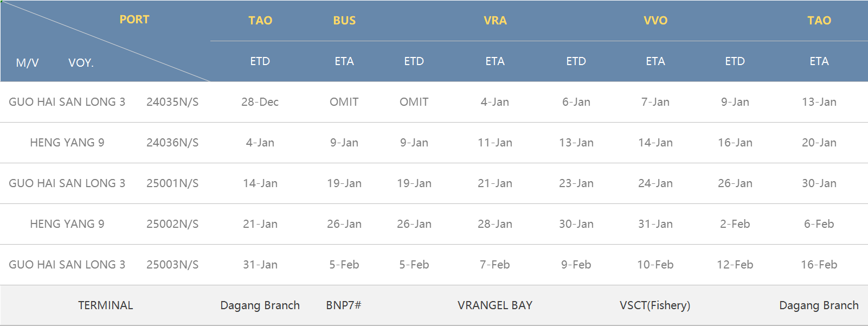Select the VRA port column header
This screenshot has height=326, width=868.
495,21
